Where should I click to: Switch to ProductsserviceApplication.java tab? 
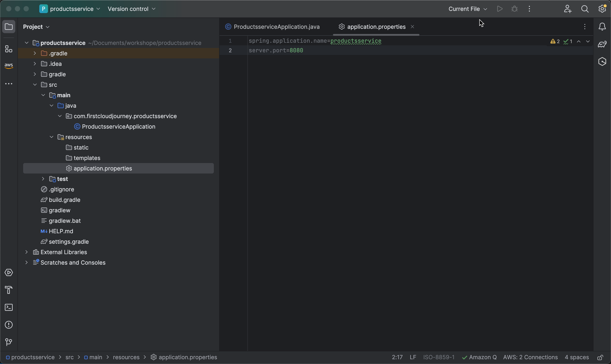pyautogui.click(x=273, y=27)
